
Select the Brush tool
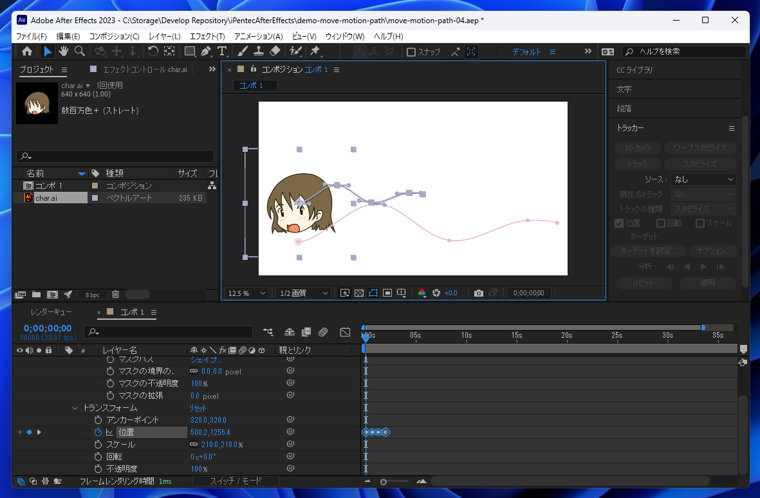point(243,51)
